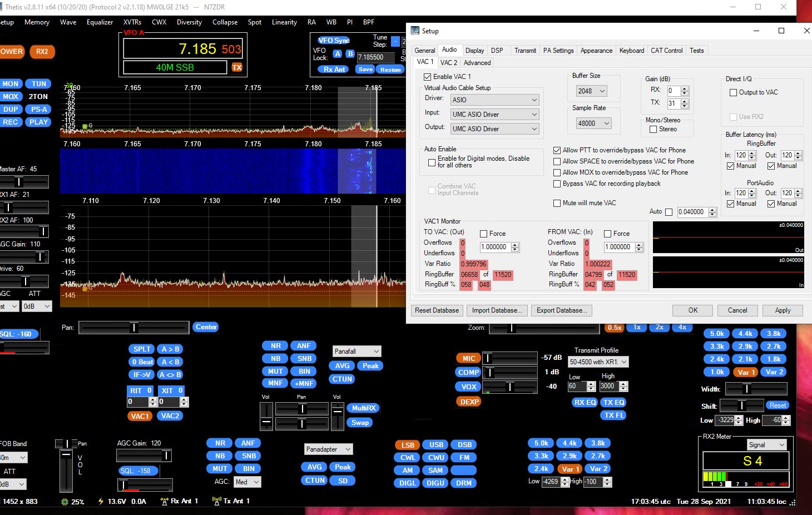Click the 0 Beat button
The width and height of the screenshot is (812, 515).
coord(142,362)
